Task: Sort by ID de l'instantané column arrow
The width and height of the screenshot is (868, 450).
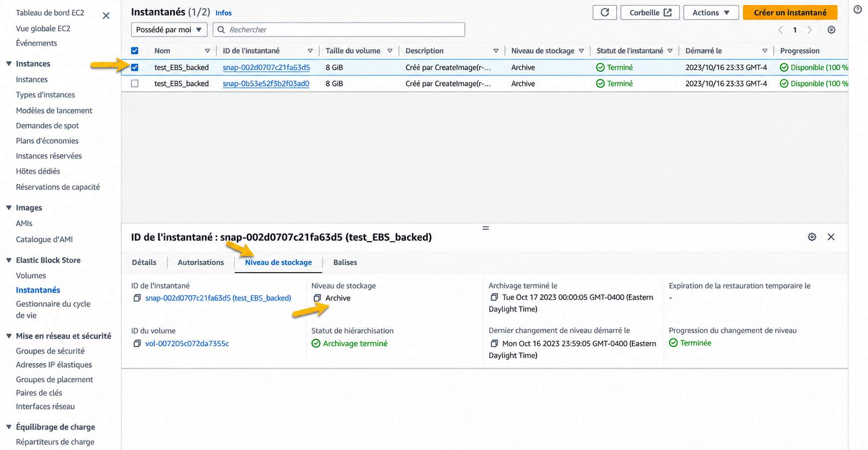Action: 310,51
